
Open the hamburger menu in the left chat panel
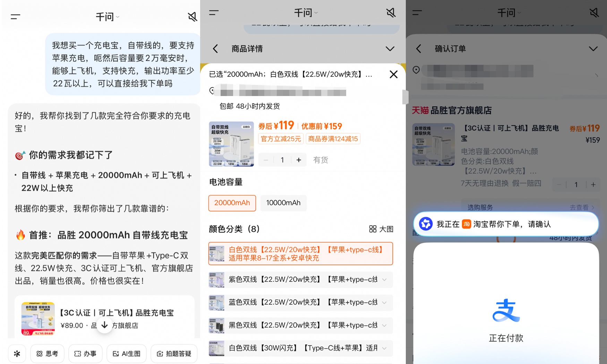(x=16, y=16)
